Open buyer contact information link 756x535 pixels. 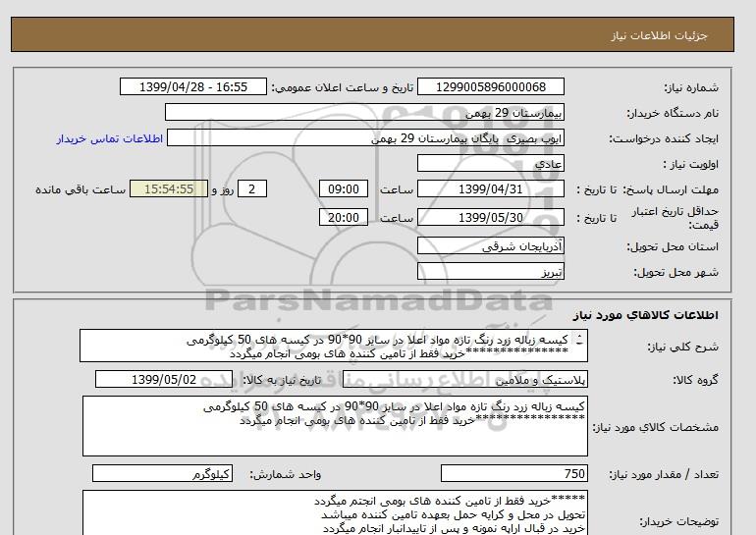[109, 138]
